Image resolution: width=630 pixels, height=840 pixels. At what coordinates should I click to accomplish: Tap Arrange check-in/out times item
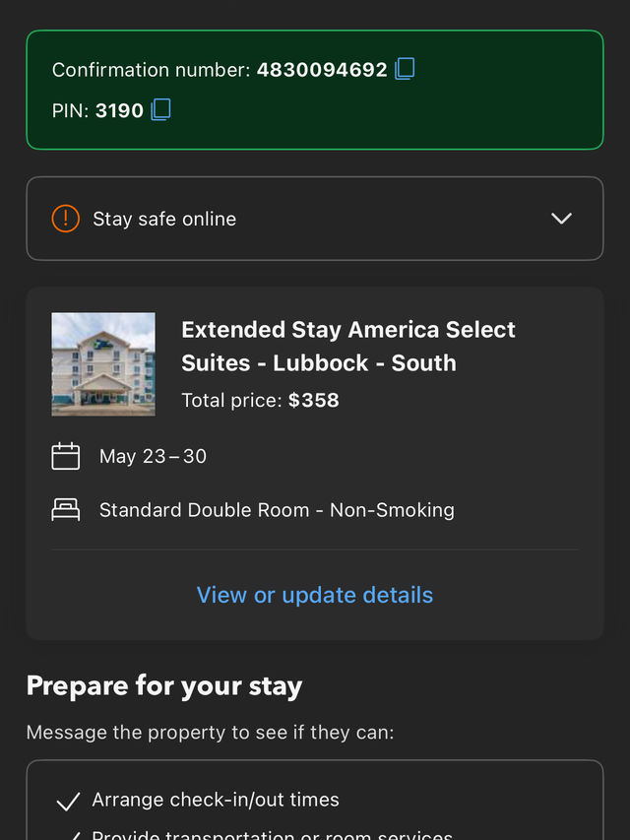(216, 800)
